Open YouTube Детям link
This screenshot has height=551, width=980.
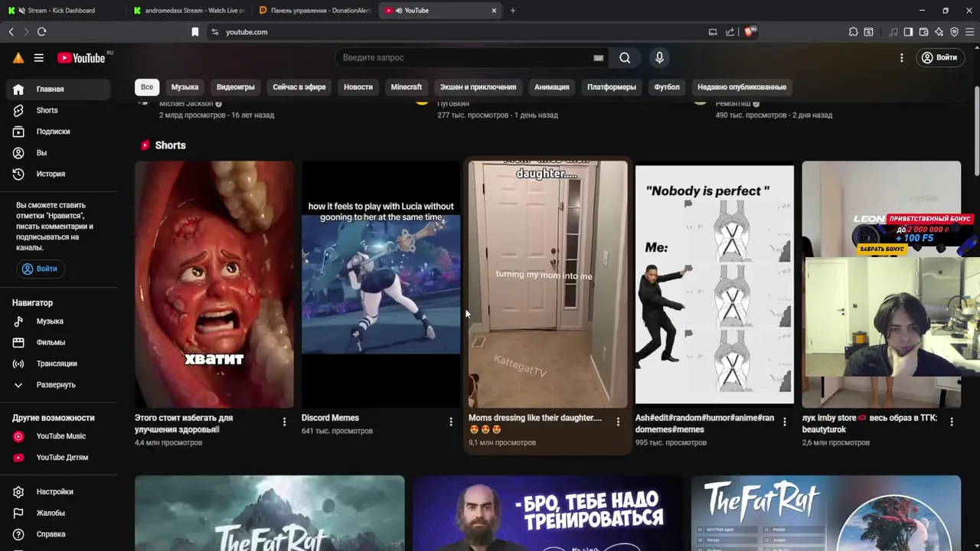tap(60, 458)
